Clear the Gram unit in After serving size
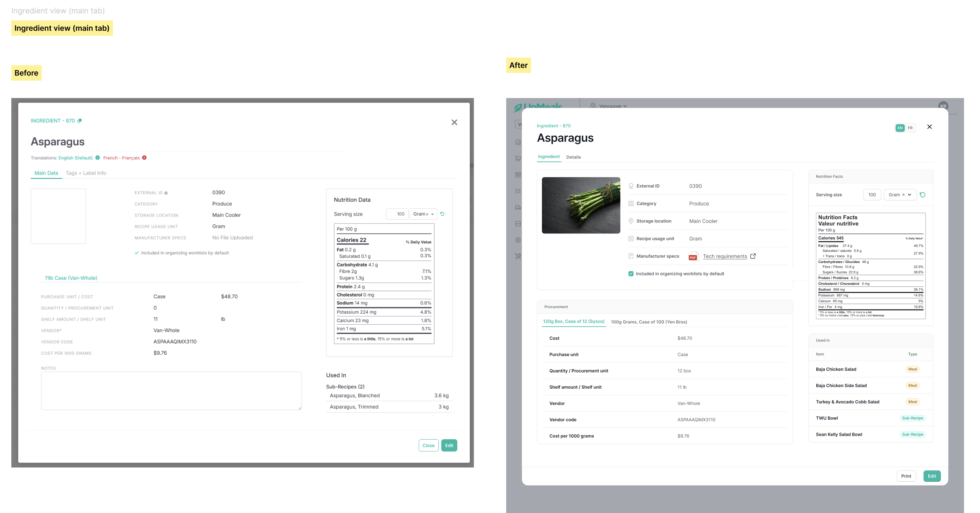 point(904,195)
